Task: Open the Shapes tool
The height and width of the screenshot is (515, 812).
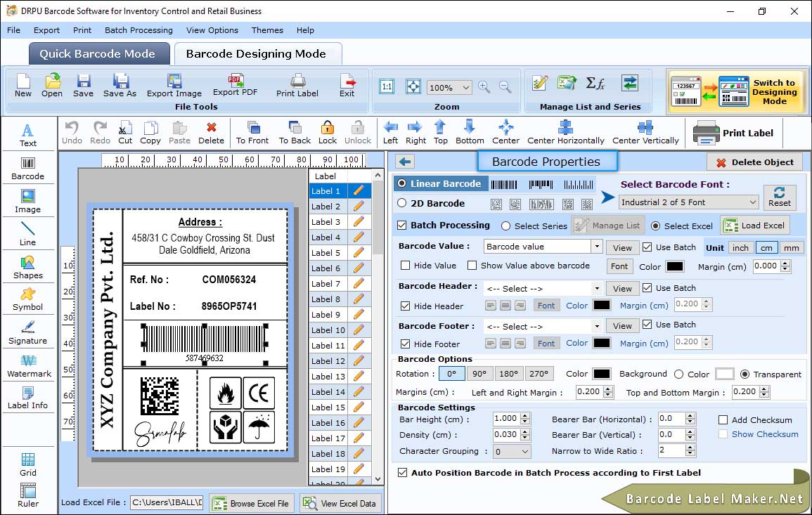Action: tap(27, 267)
